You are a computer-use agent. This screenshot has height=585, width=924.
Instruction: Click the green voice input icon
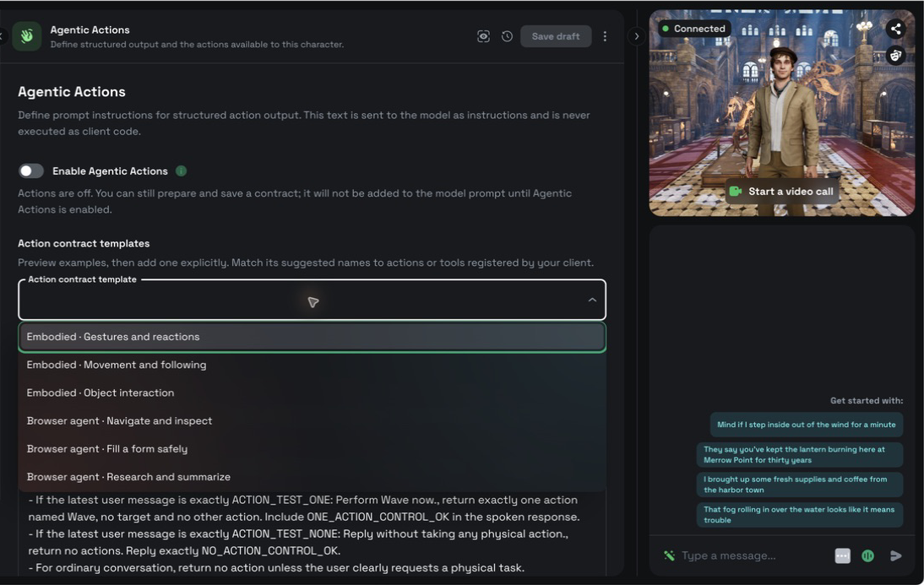click(867, 555)
